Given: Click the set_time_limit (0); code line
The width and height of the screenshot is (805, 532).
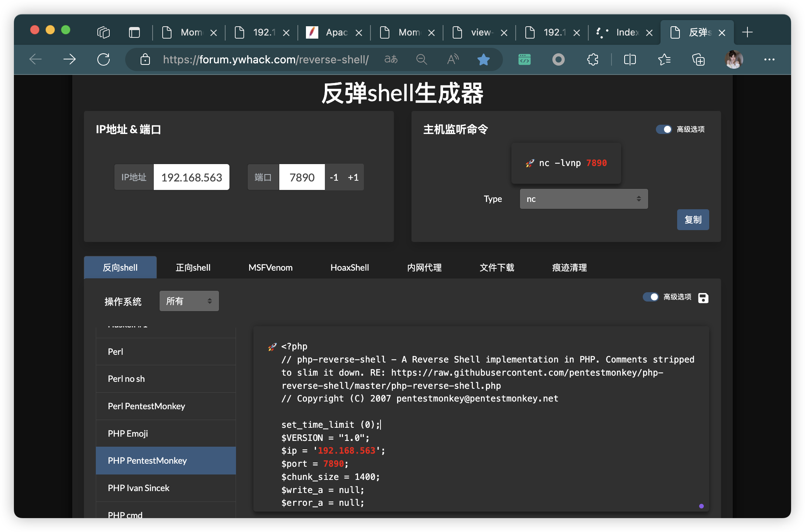Looking at the screenshot, I should tap(331, 425).
